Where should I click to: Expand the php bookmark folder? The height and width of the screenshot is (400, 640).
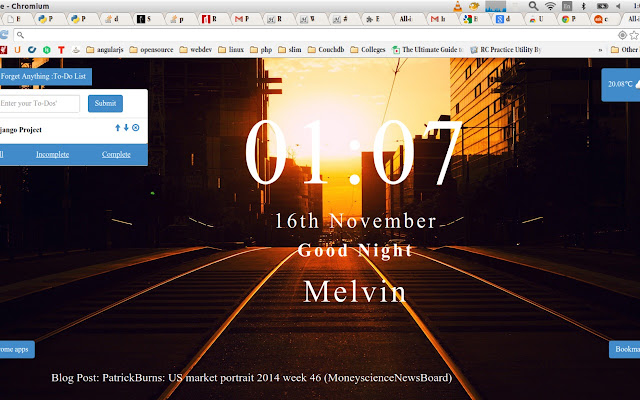[261, 50]
